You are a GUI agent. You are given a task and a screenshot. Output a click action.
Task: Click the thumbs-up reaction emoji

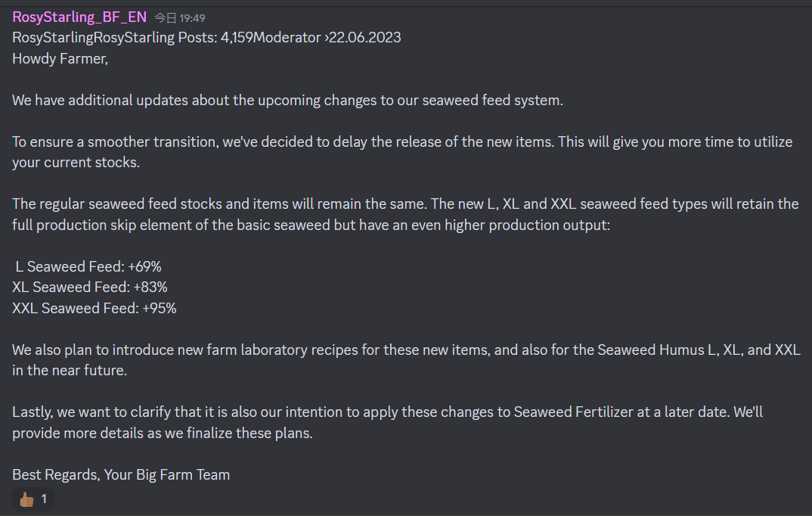(26, 499)
